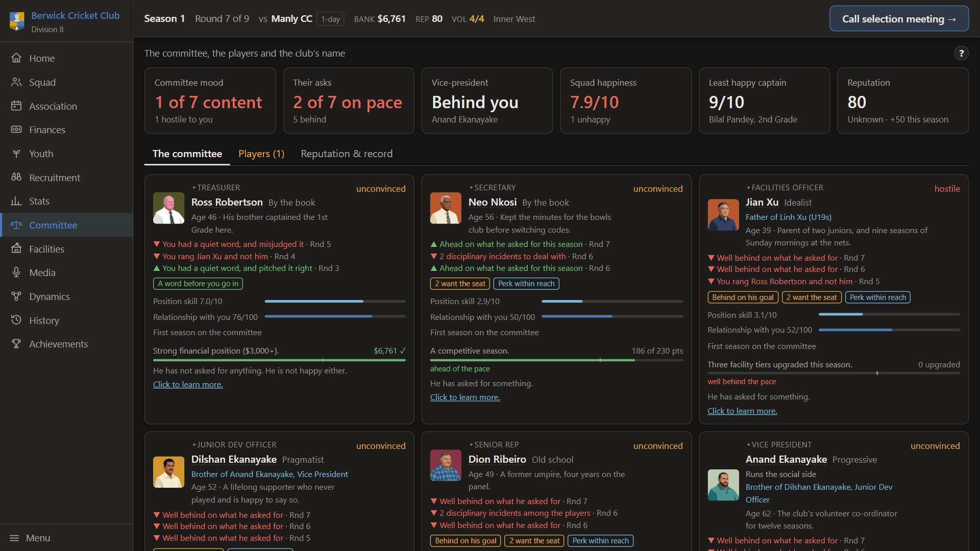980x551 pixels.
Task: Expand the Vice President disclosure triangle
Action: tap(748, 445)
